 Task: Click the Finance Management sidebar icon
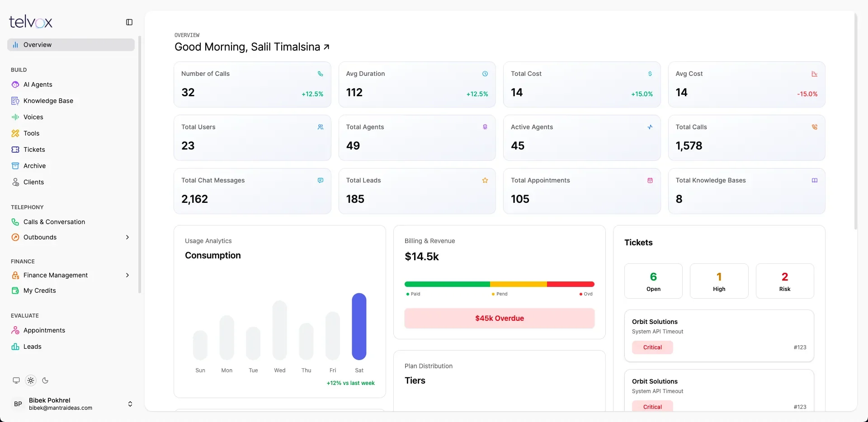pos(15,275)
